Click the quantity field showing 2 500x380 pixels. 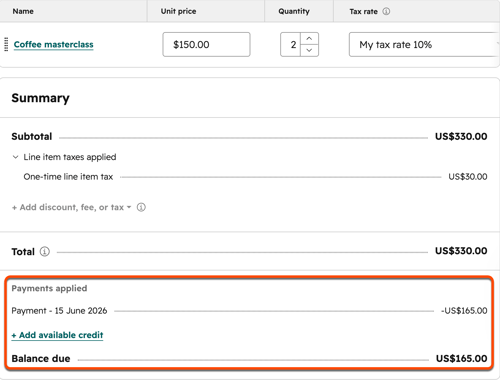tap(291, 44)
